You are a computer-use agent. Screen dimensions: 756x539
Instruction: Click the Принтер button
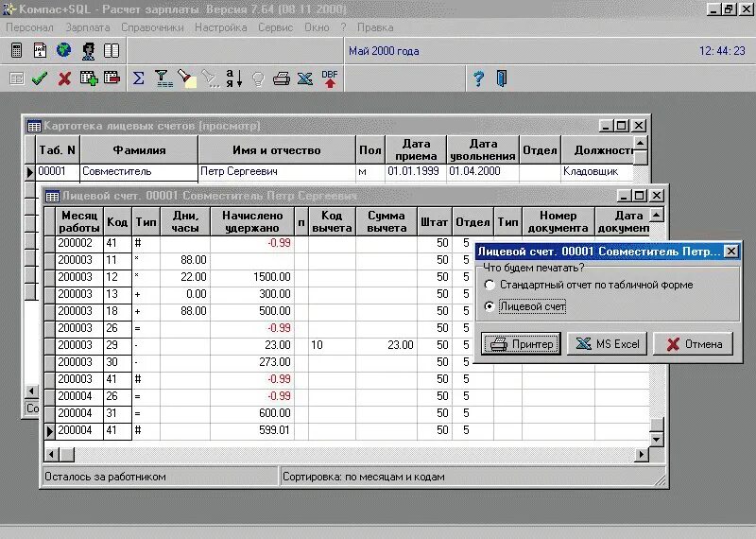(521, 344)
